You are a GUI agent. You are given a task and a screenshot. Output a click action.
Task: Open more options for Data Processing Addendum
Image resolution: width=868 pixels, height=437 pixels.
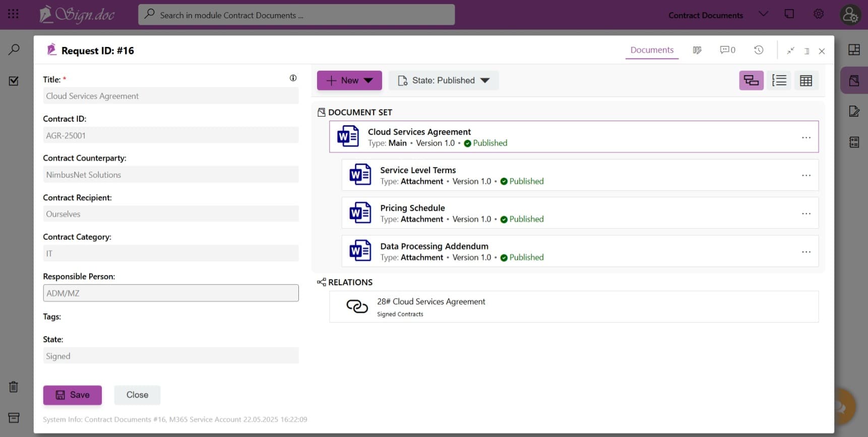tap(806, 251)
